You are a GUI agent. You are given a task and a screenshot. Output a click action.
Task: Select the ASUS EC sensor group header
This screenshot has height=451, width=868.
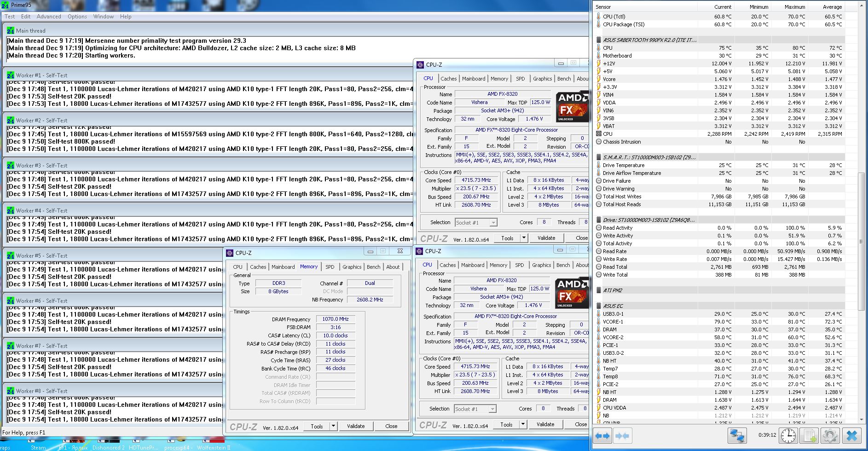tap(720, 306)
